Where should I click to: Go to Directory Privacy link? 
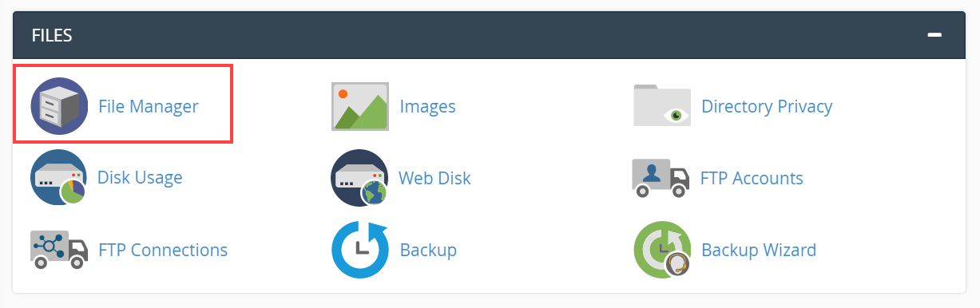tap(767, 106)
